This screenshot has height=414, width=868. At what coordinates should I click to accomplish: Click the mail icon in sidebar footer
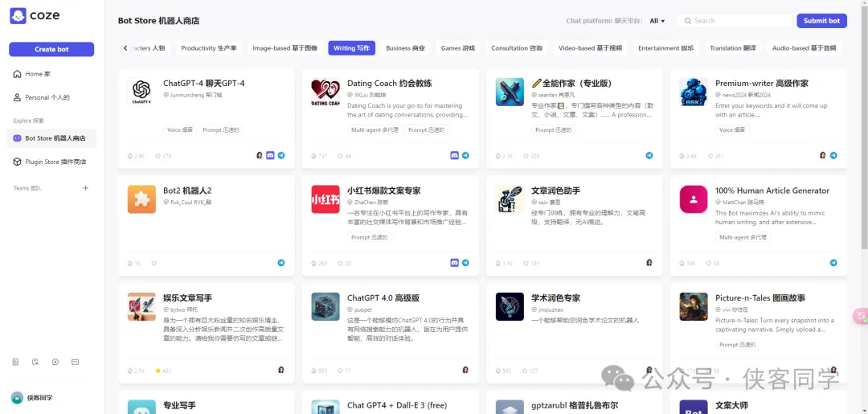[76, 362]
